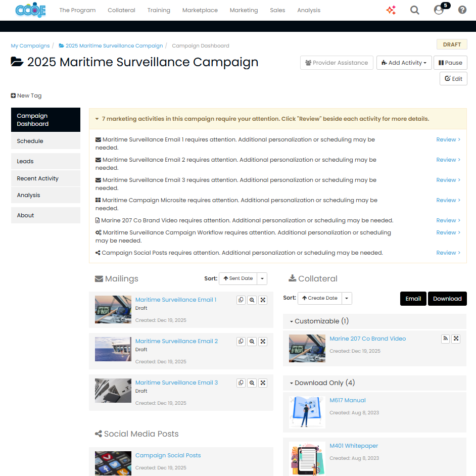Review Maritime Surveillance Email 1 alert
This screenshot has width=476, height=476.
pyautogui.click(x=448, y=139)
